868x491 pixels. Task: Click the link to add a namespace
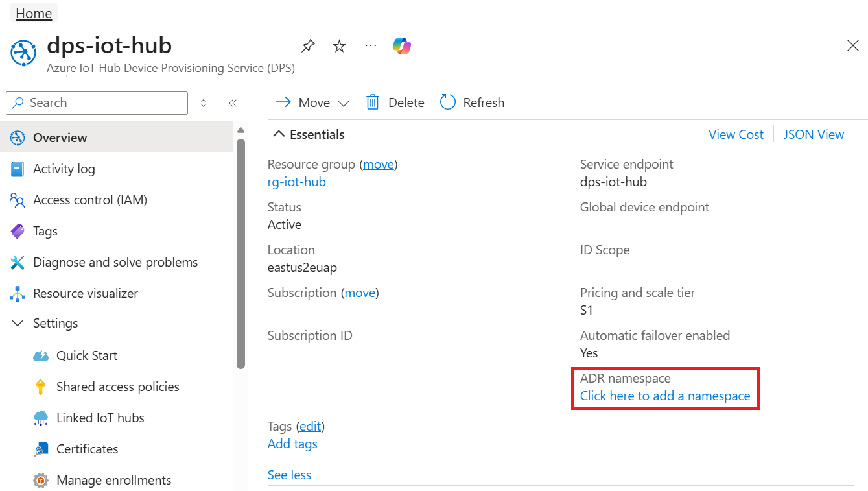coord(664,396)
